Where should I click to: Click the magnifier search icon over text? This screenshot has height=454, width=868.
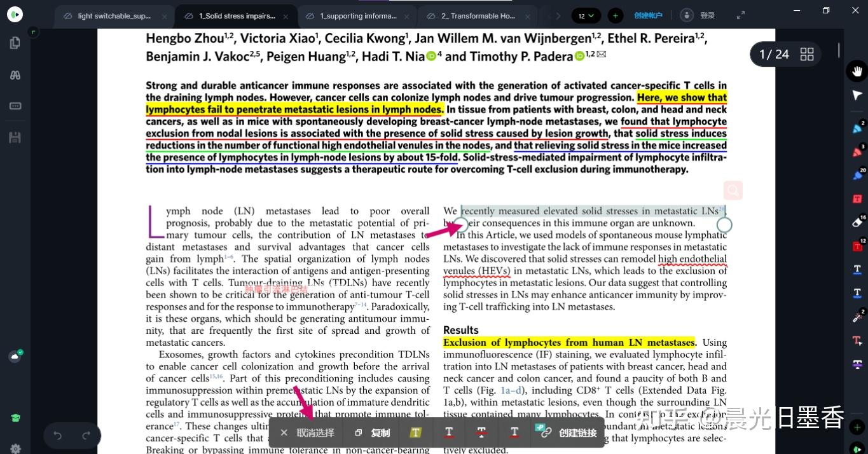coord(733,190)
